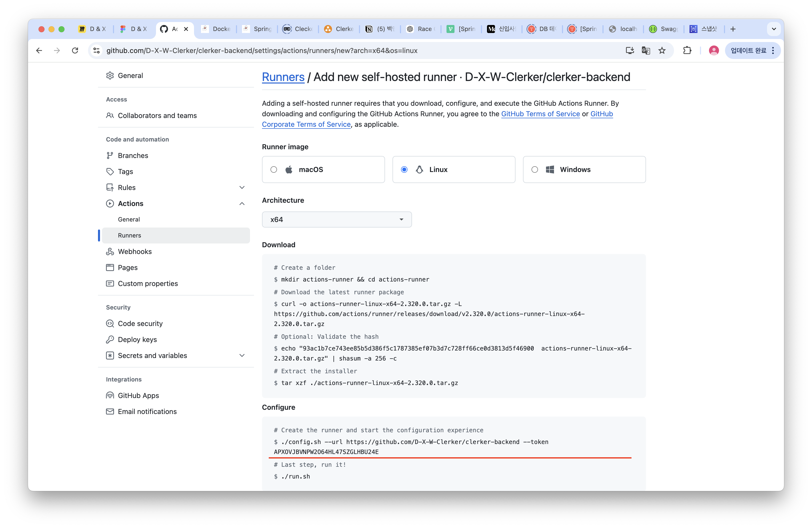The width and height of the screenshot is (812, 528).
Task: Open a new tab with the plus icon
Action: pos(733,29)
